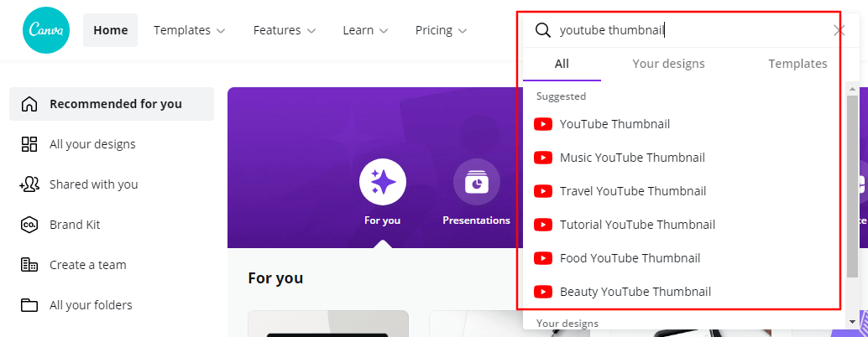Switch to the Your designs search tab
This screenshot has height=337, width=868.
[x=669, y=64]
